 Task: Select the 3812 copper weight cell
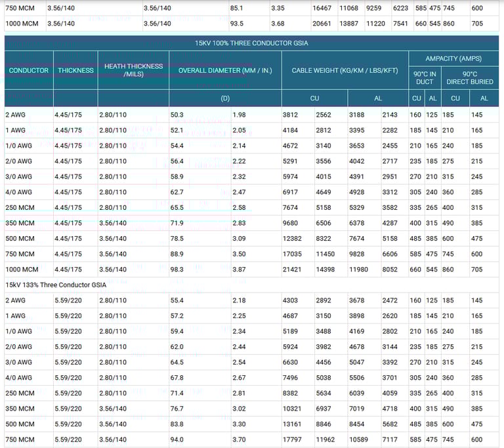pyautogui.click(x=291, y=115)
